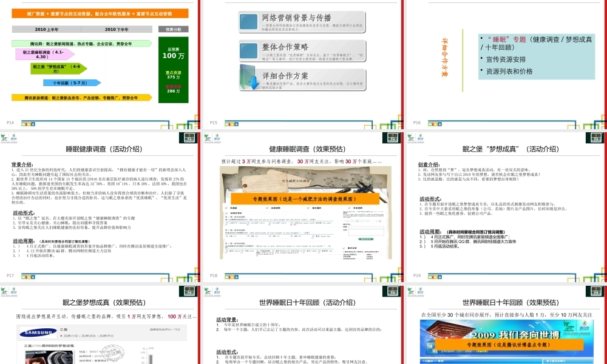Click the 活动周期 heading on slide P19
The height and width of the screenshot is (364, 607).
pyautogui.click(x=430, y=232)
